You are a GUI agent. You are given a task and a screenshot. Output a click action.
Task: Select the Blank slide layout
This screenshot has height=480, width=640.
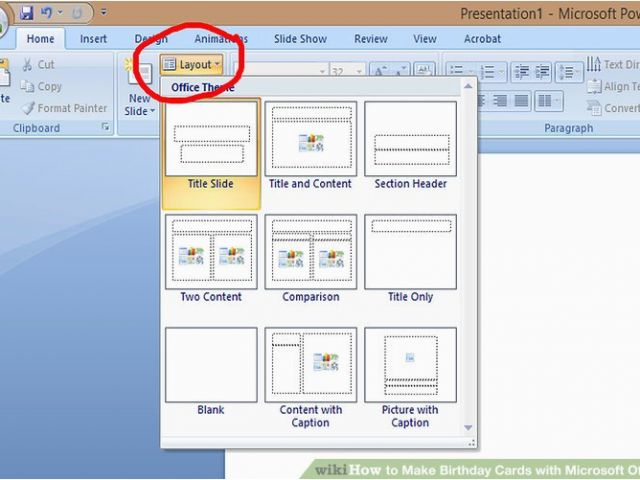click(x=211, y=372)
